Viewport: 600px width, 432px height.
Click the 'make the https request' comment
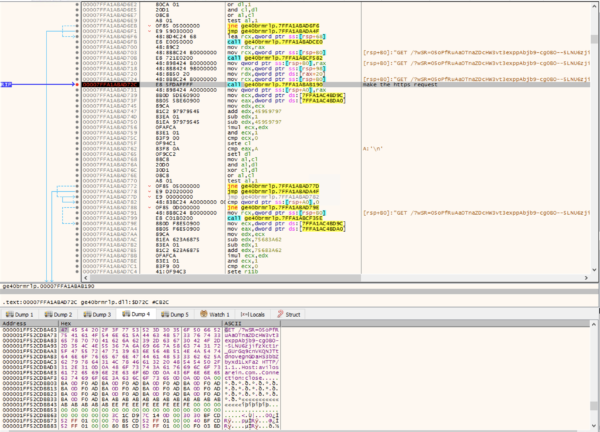point(400,85)
